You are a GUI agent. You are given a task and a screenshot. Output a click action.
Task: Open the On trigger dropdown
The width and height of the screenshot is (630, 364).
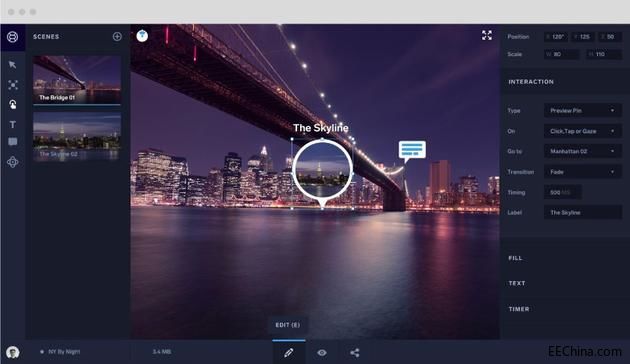(583, 131)
